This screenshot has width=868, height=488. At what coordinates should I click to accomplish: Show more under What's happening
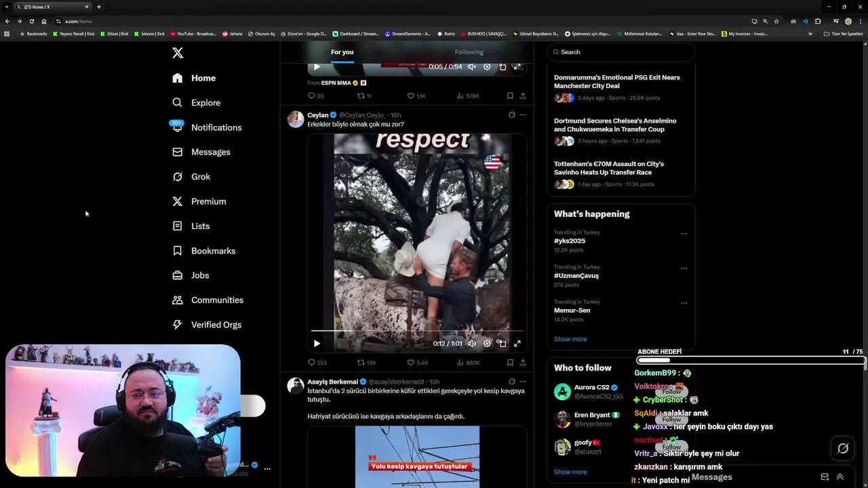570,339
